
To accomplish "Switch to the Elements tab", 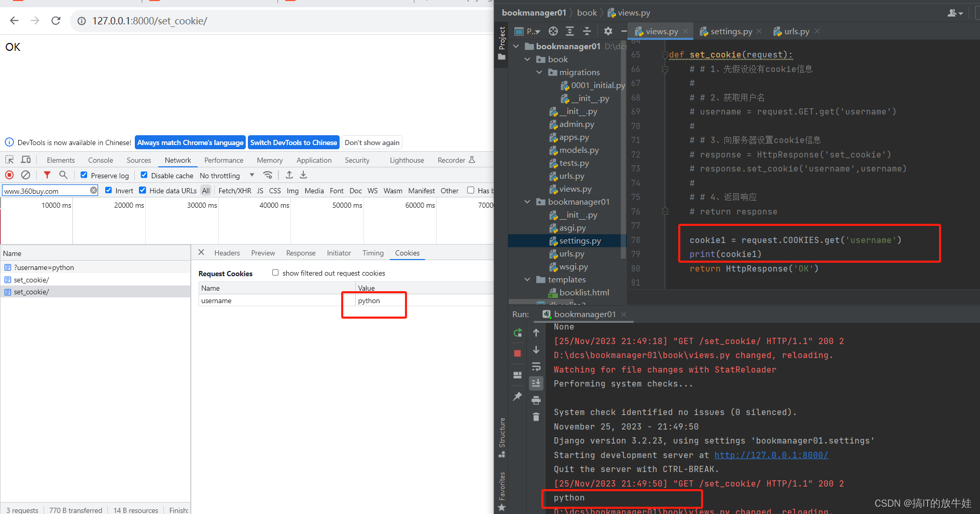I will pyautogui.click(x=61, y=160).
